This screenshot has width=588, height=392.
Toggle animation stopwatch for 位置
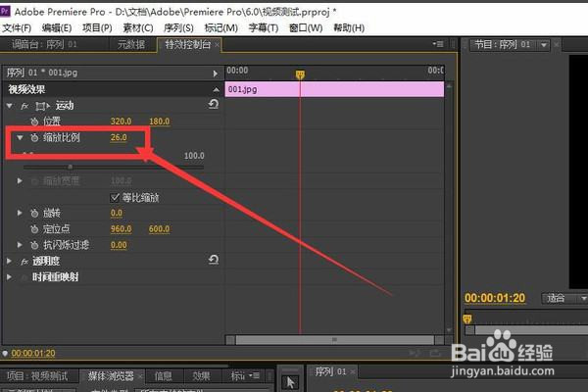[x=34, y=122]
